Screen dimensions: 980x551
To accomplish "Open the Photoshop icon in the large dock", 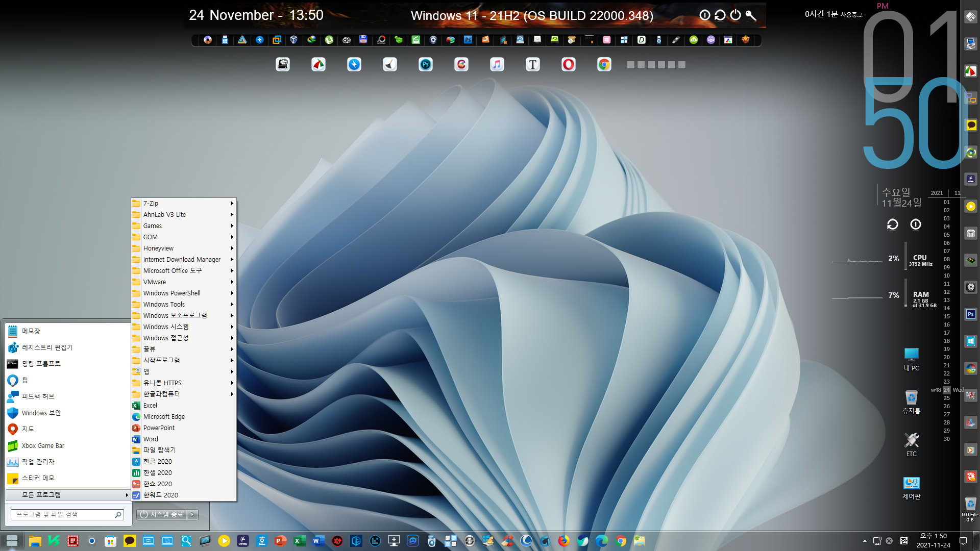I will click(x=426, y=64).
